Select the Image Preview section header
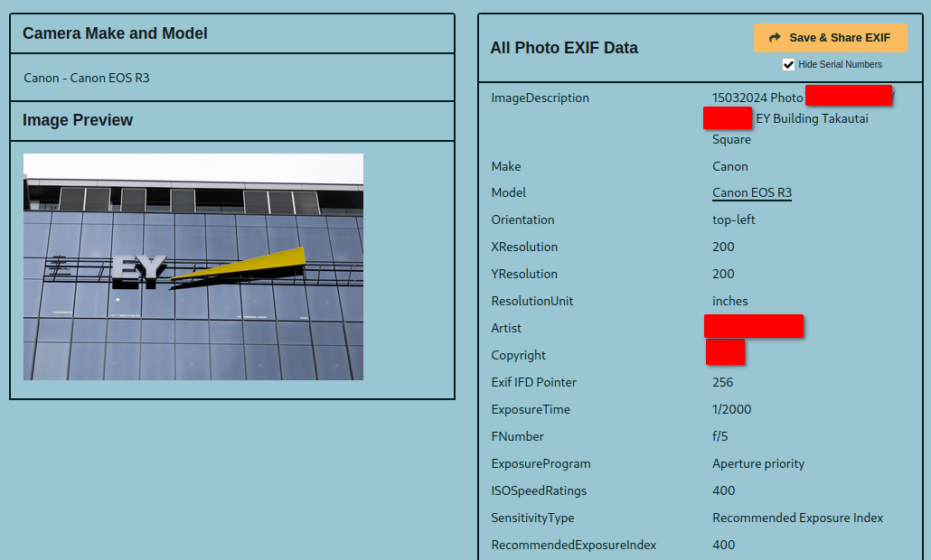Image resolution: width=931 pixels, height=560 pixels. click(x=78, y=120)
